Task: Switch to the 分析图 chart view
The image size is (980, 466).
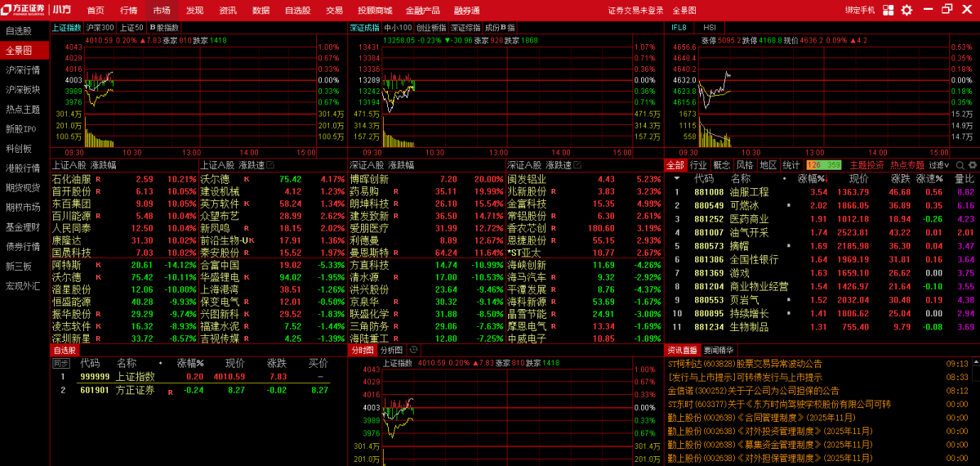Action: [391, 350]
